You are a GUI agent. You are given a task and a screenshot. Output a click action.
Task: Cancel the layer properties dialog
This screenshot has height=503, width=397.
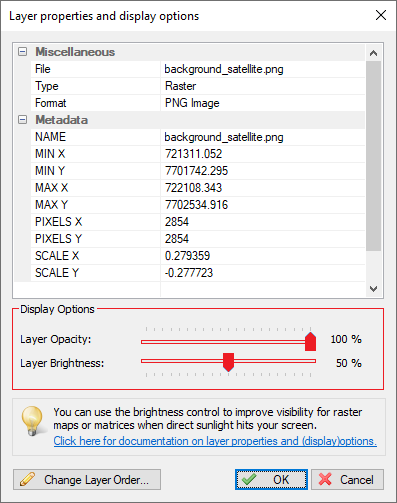click(x=347, y=479)
